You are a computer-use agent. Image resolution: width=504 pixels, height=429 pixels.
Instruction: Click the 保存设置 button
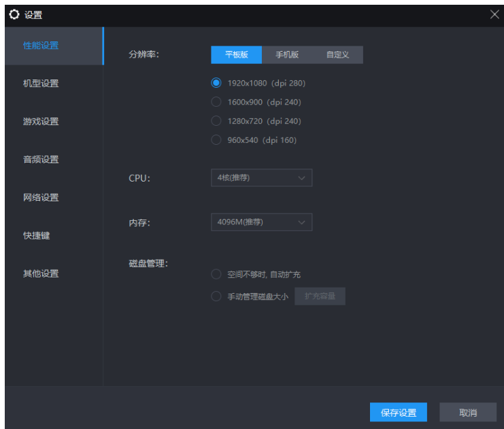pos(398,413)
